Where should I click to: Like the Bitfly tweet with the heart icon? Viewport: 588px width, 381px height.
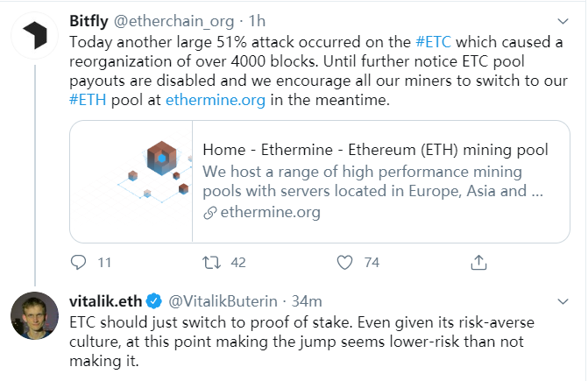tap(344, 262)
